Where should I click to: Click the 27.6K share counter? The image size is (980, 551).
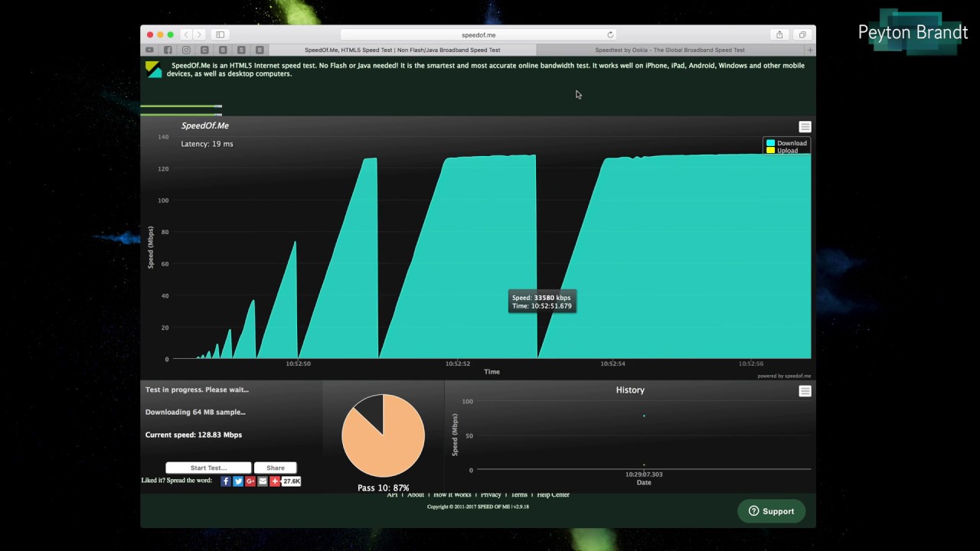[292, 481]
